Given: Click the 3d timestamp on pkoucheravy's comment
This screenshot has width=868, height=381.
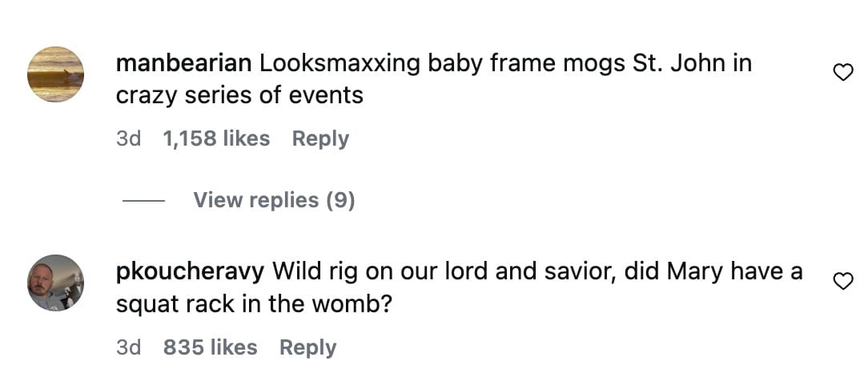Looking at the screenshot, I should coord(128,347).
